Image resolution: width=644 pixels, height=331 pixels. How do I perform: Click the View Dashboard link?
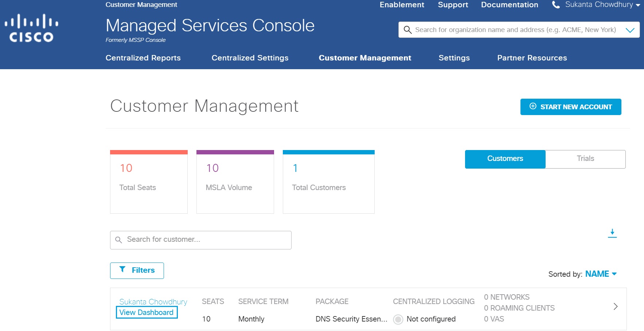tap(147, 312)
